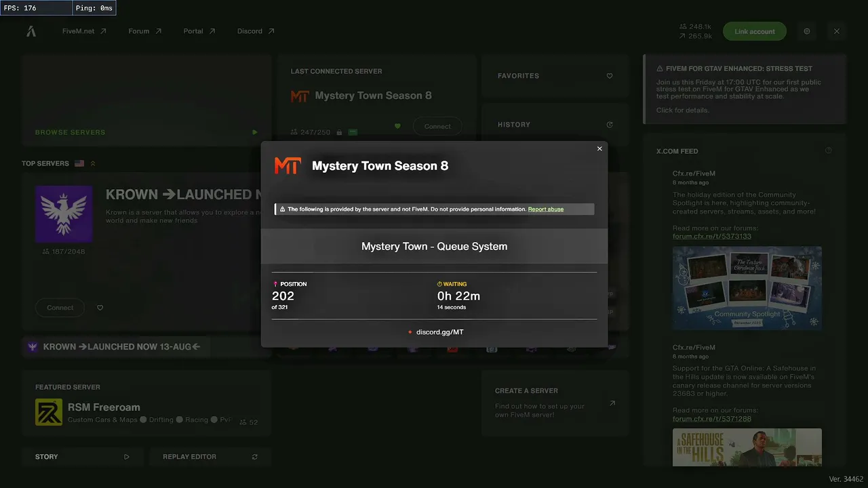Viewport: 868px width, 488px height.
Task: Open Story mode
Action: [x=82, y=457]
